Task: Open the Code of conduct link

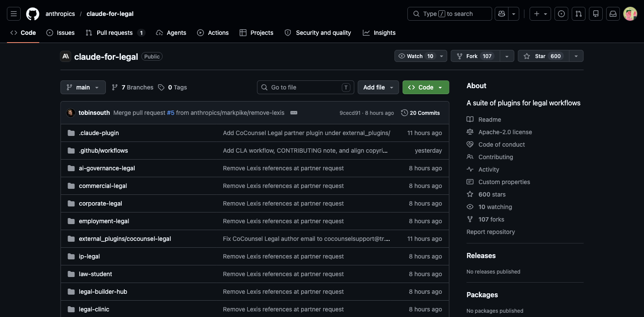Action: tap(496, 145)
